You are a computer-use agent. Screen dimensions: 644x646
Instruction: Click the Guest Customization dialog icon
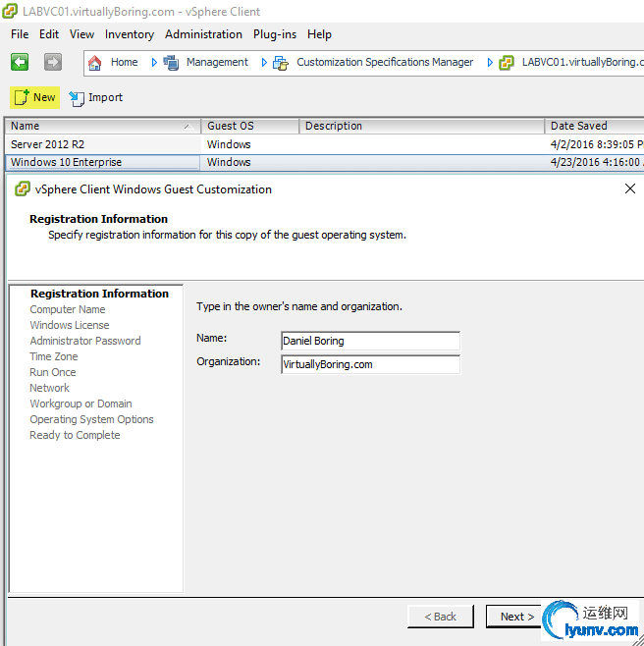[x=23, y=189]
